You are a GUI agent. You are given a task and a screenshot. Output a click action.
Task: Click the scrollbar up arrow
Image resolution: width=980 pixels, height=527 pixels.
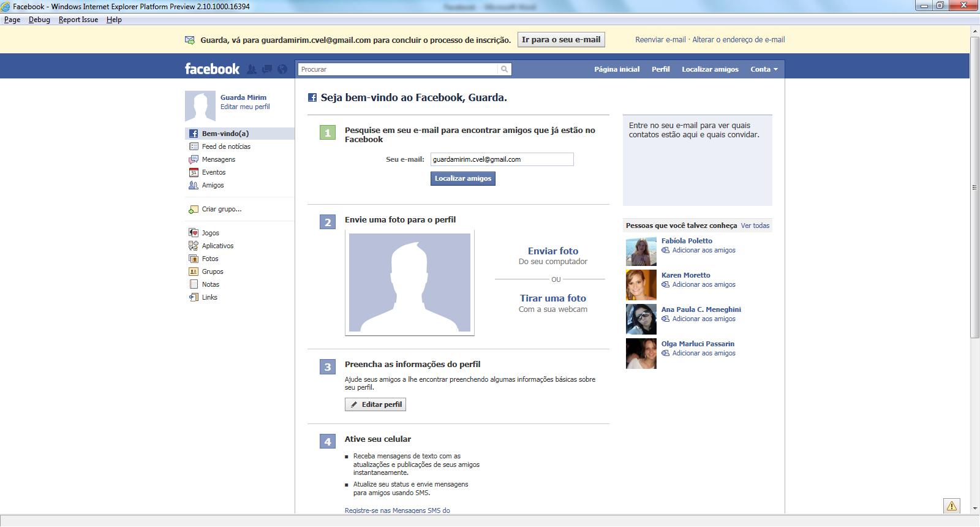coord(974,30)
